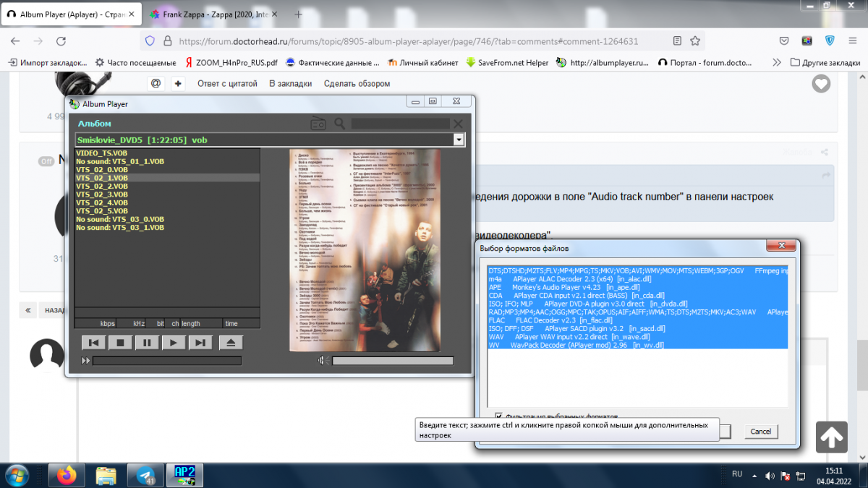Click the eject button in Album Player

pos(231,343)
